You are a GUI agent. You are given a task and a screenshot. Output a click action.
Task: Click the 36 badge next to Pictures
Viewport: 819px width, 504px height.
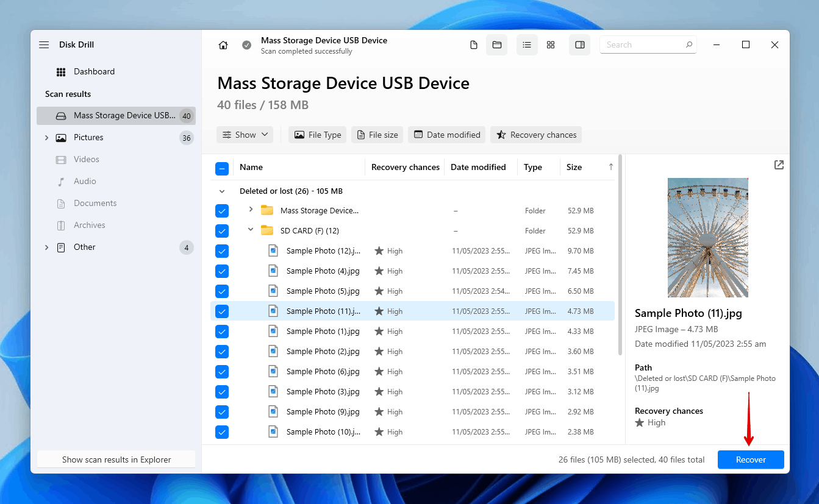(x=187, y=138)
